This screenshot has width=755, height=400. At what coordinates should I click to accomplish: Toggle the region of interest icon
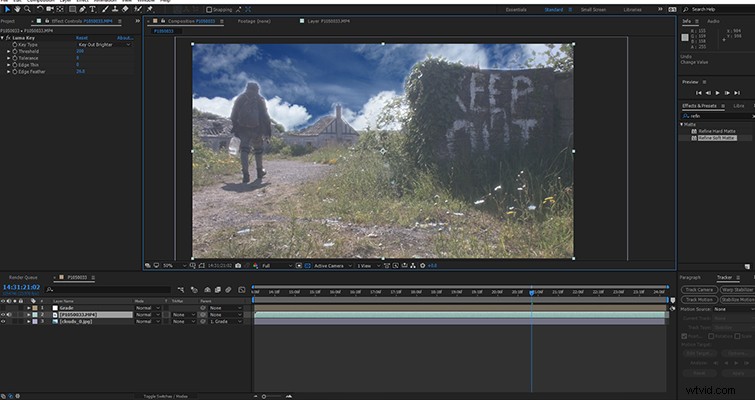pos(298,265)
